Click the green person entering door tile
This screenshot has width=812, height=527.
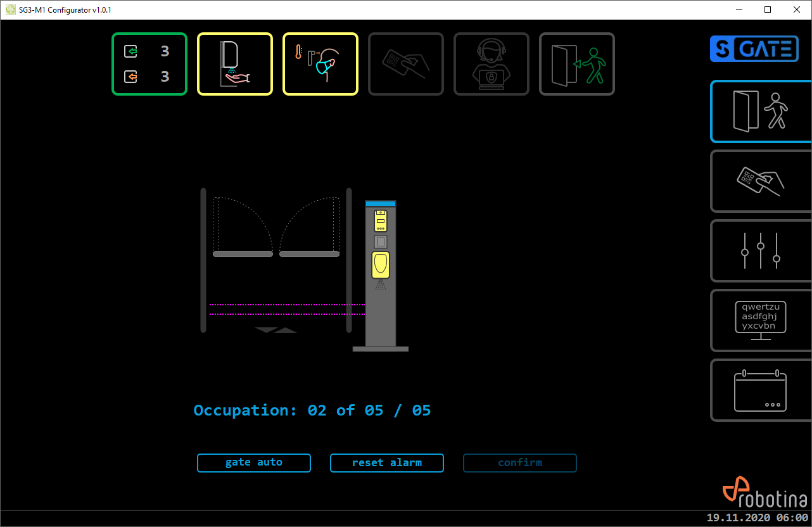(577, 64)
